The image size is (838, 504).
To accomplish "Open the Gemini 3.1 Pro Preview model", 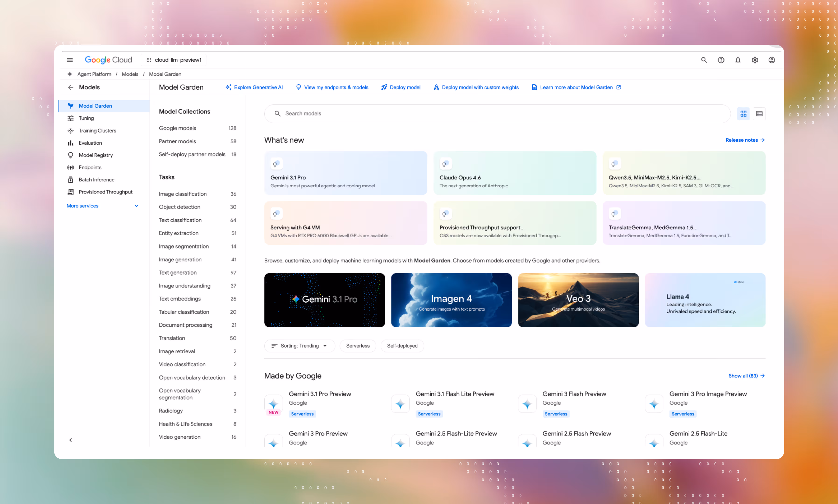I will tap(320, 394).
